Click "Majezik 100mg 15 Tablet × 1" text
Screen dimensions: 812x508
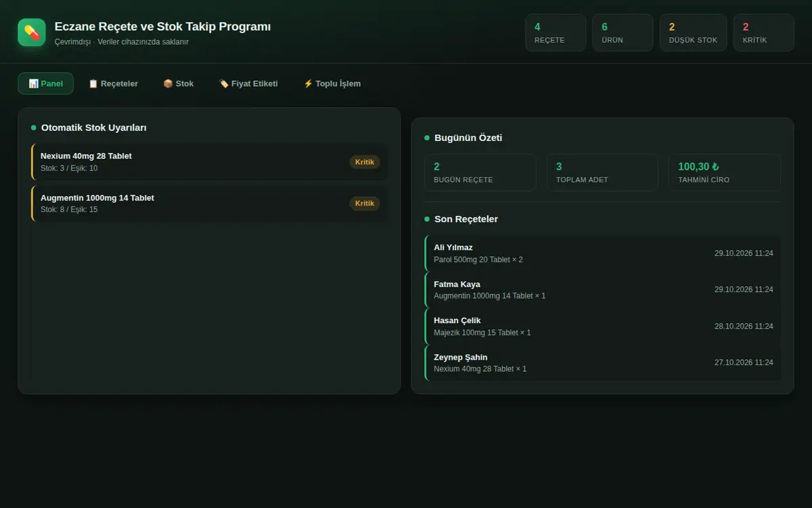click(x=482, y=333)
